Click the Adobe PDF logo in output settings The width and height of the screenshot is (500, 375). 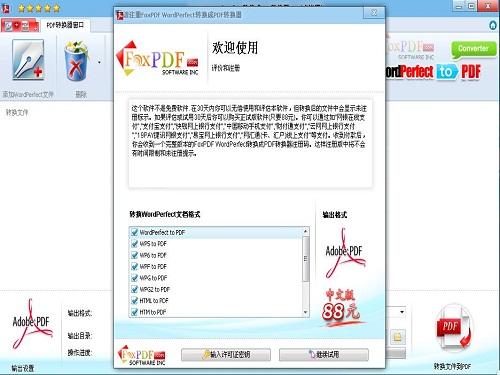click(x=32, y=324)
